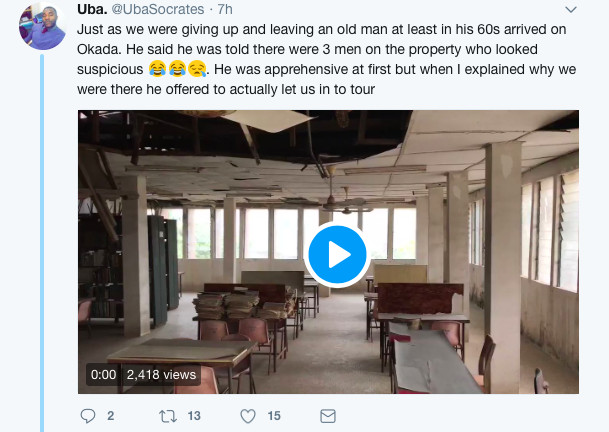This screenshot has height=432, width=609.
Task: Like the tweet with heart icon
Action: coord(249,415)
